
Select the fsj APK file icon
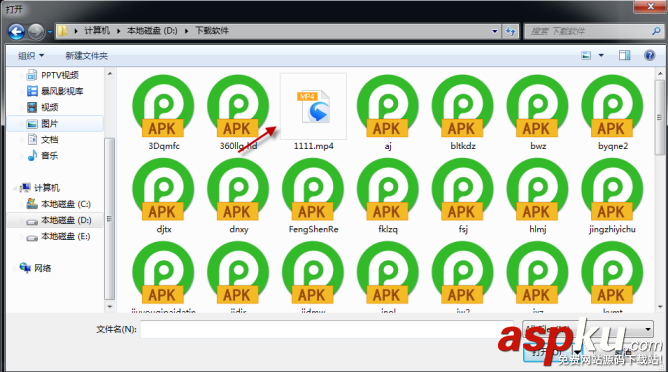(463, 189)
